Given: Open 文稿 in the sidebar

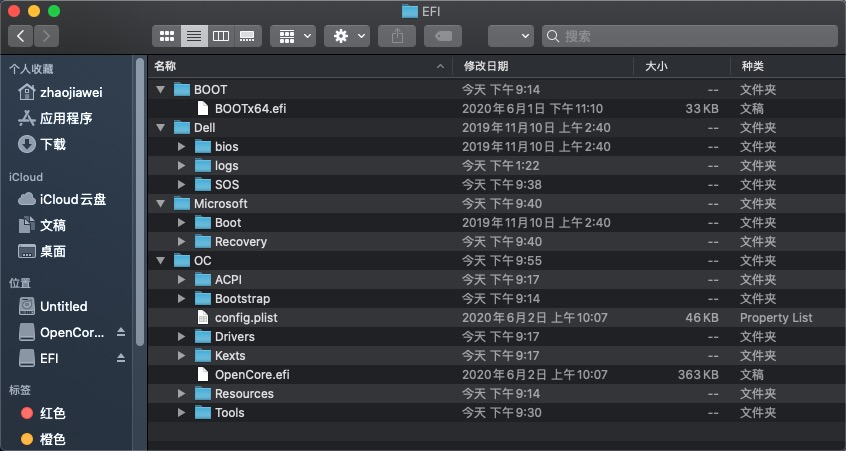Looking at the screenshot, I should [42, 225].
